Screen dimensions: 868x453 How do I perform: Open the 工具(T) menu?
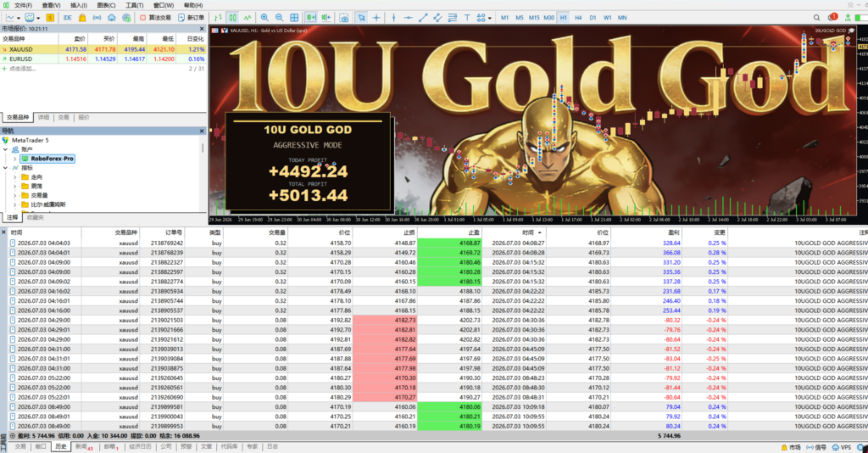click(x=135, y=5)
